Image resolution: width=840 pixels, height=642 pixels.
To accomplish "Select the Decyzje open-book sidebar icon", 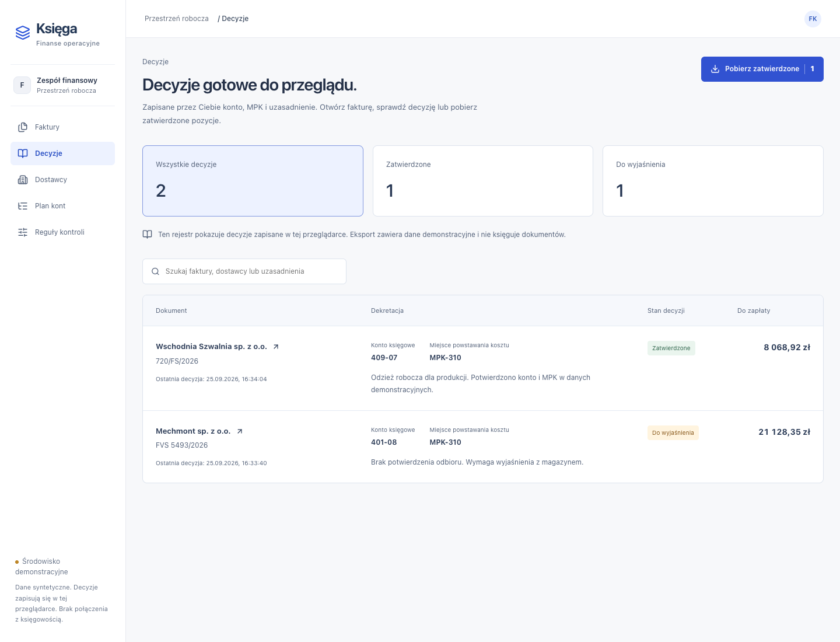I will (x=23, y=153).
